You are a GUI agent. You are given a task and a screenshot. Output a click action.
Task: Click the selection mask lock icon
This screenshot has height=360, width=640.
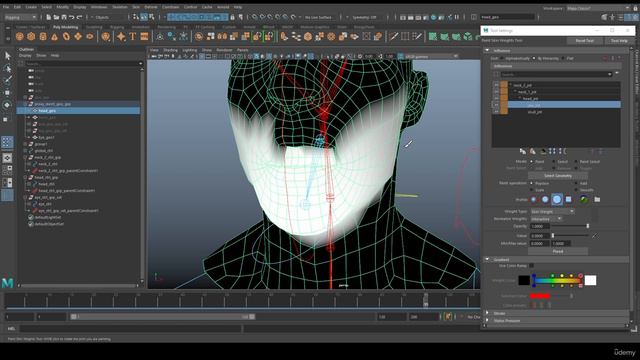point(233,17)
